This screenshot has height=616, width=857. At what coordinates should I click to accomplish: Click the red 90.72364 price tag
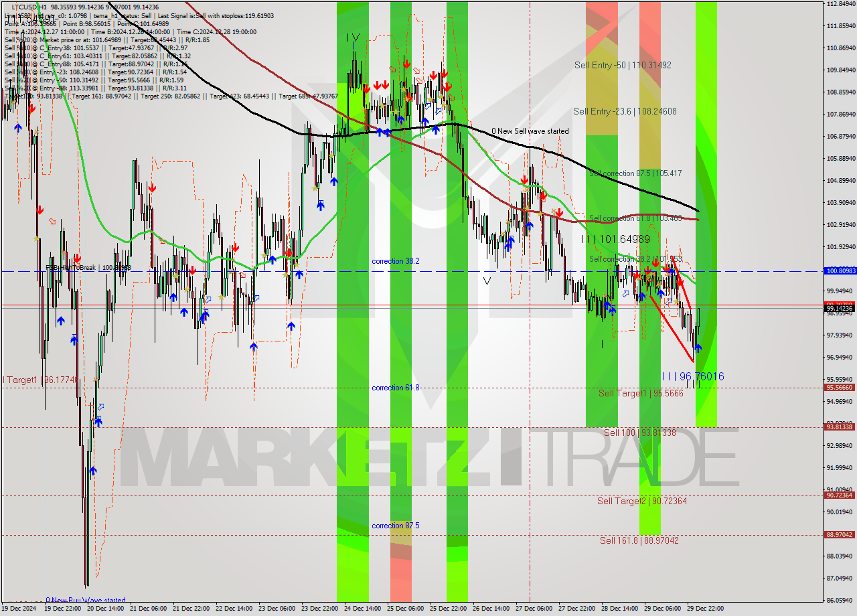(x=840, y=495)
